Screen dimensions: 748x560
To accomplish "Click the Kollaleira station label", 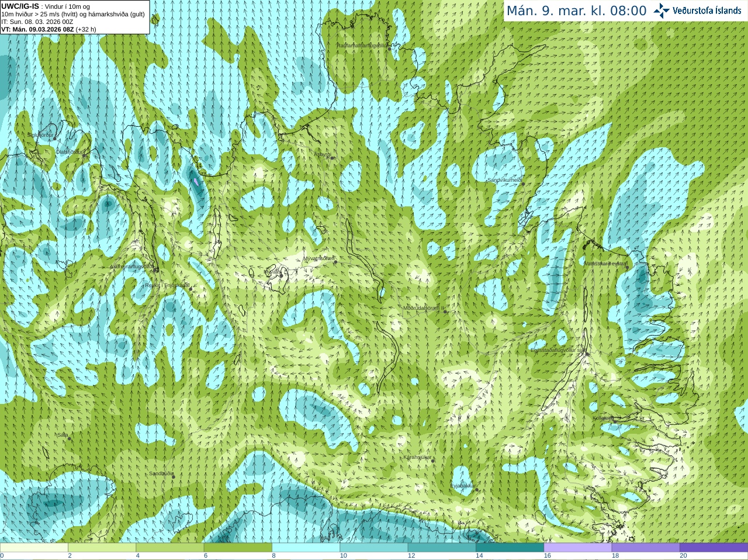I will point(603,418).
